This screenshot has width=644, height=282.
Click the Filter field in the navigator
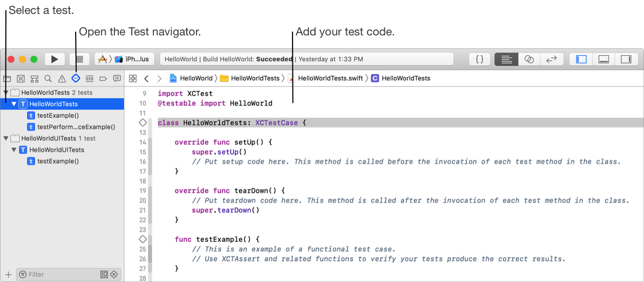pos(59,274)
